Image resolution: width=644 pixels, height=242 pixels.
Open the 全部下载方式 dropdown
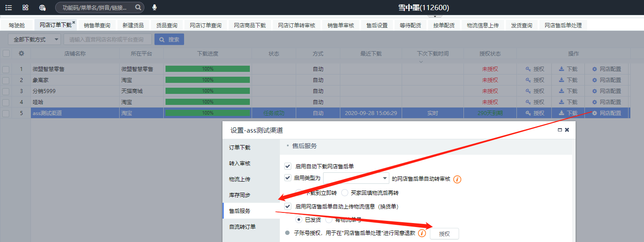pos(34,39)
